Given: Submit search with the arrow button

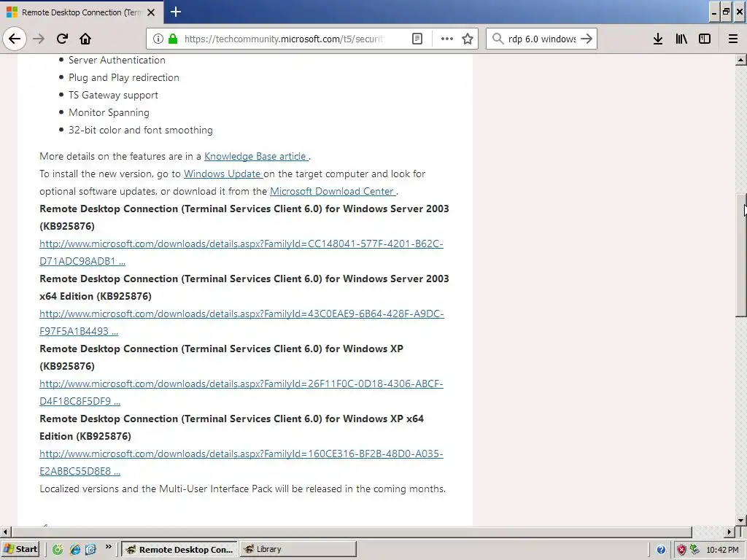Looking at the screenshot, I should click(587, 39).
